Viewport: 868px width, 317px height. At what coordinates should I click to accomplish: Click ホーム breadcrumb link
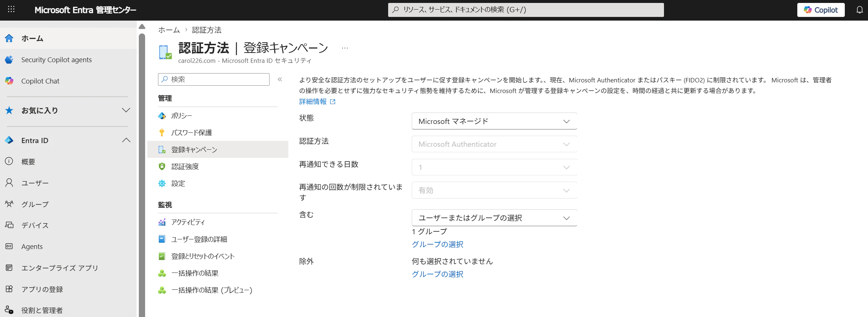(169, 30)
